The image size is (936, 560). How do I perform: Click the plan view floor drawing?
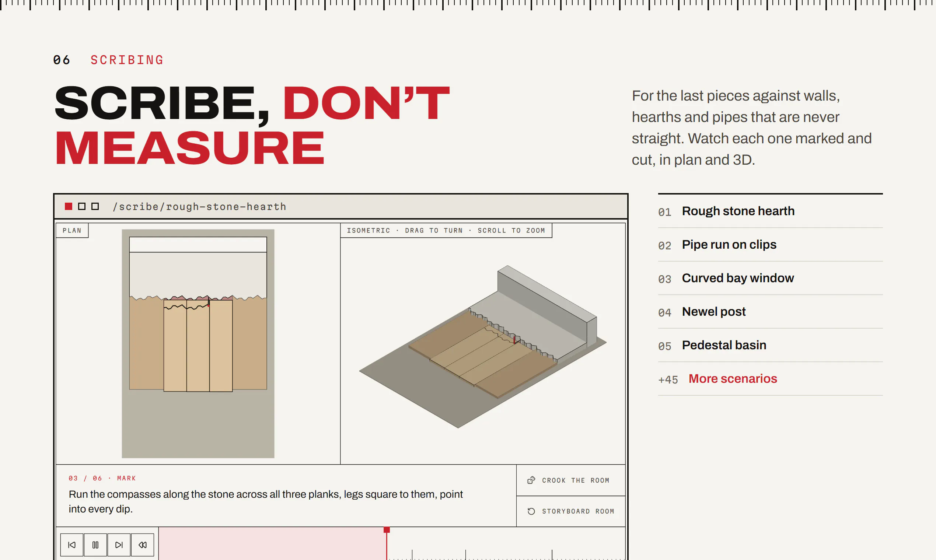click(x=198, y=343)
